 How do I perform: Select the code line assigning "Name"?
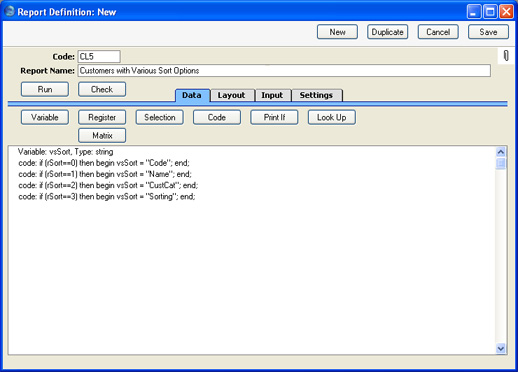point(105,174)
